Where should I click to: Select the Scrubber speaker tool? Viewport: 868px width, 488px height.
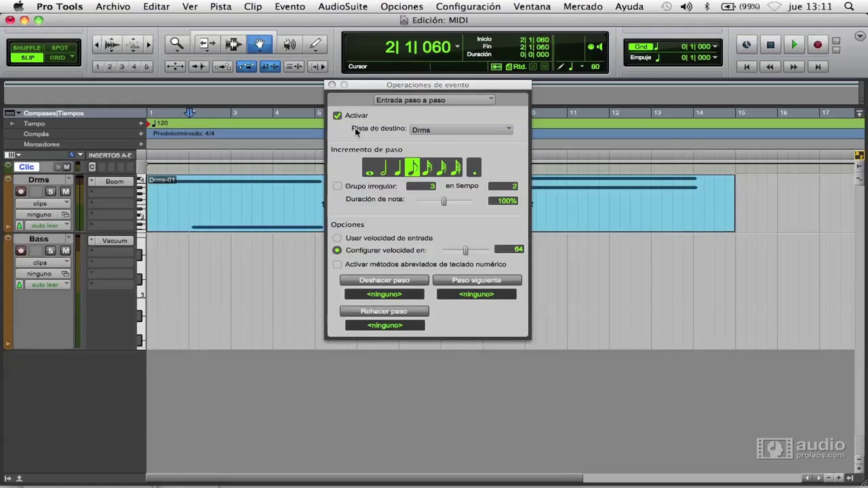(289, 44)
